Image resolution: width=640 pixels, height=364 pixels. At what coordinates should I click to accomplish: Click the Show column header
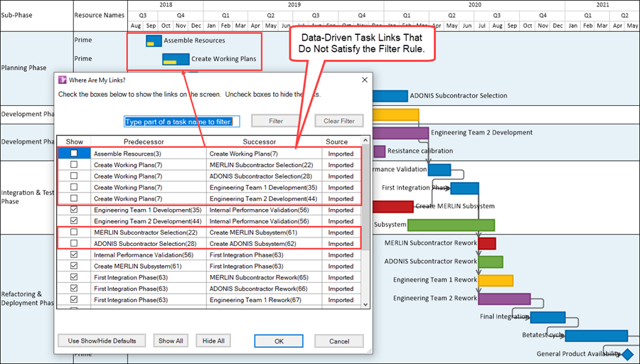click(74, 141)
